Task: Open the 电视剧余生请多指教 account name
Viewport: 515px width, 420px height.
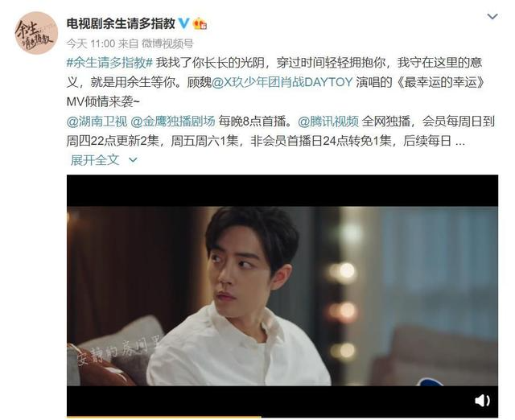Action: 121,23
